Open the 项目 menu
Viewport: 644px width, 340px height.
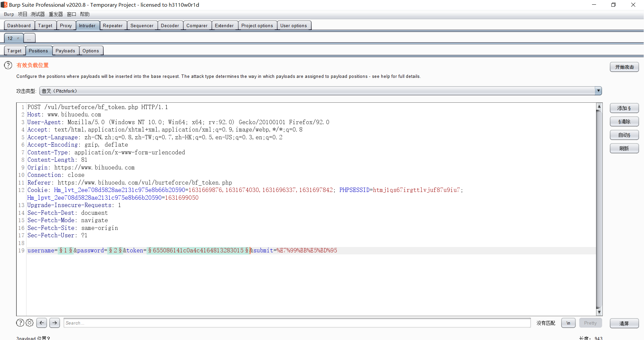(x=22, y=14)
